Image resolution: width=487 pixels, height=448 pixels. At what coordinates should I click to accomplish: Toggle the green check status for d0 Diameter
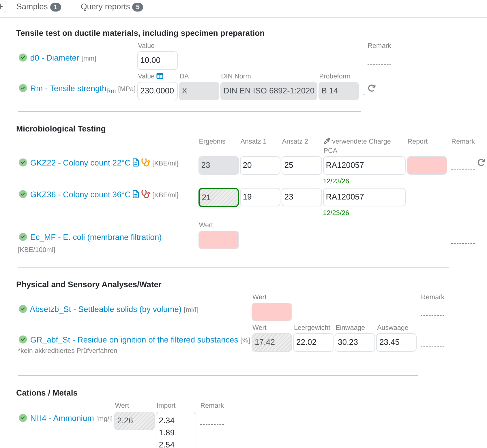23,58
